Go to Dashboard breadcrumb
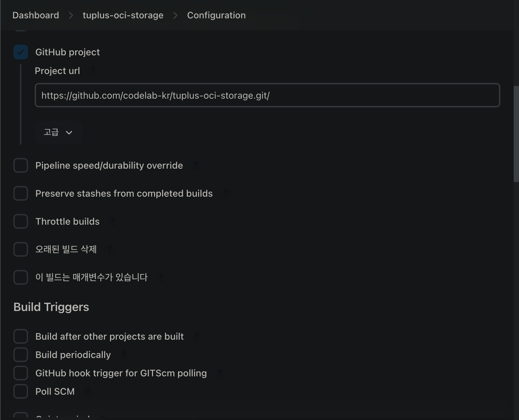The image size is (519, 420). (x=36, y=15)
